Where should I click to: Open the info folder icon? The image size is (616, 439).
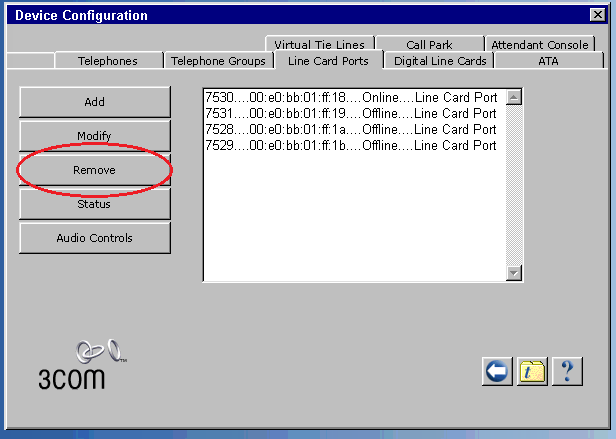coord(531,372)
